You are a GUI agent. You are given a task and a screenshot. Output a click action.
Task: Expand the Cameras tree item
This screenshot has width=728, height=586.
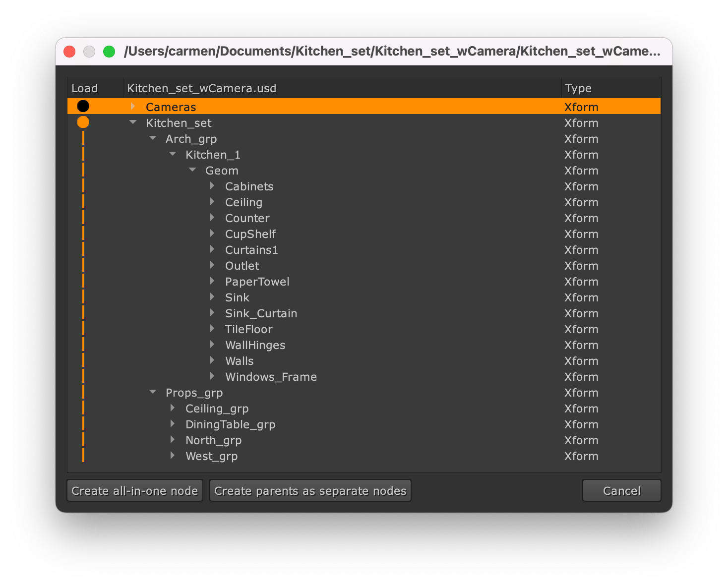point(132,106)
